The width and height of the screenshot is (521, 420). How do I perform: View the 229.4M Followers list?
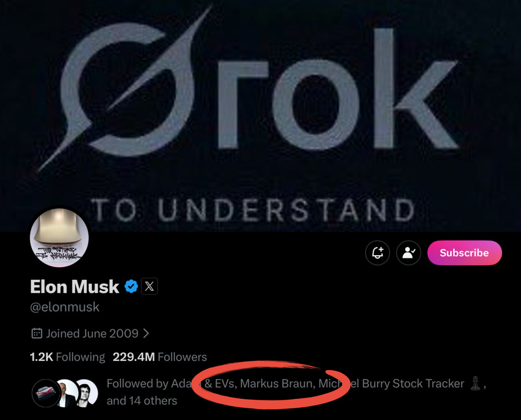160,357
